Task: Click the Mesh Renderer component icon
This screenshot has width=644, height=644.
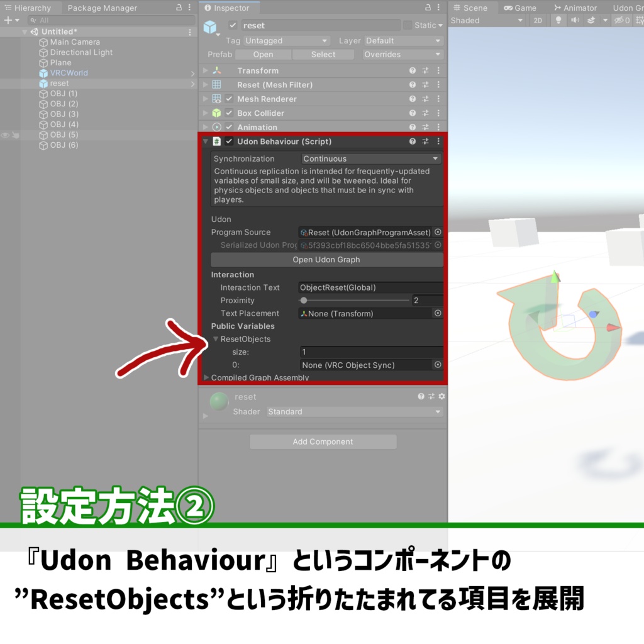Action: click(216, 99)
